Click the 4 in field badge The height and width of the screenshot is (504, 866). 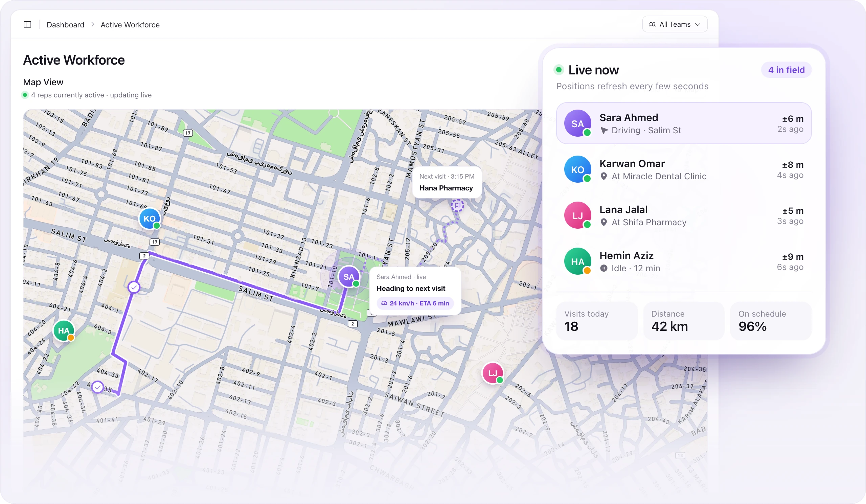786,70
